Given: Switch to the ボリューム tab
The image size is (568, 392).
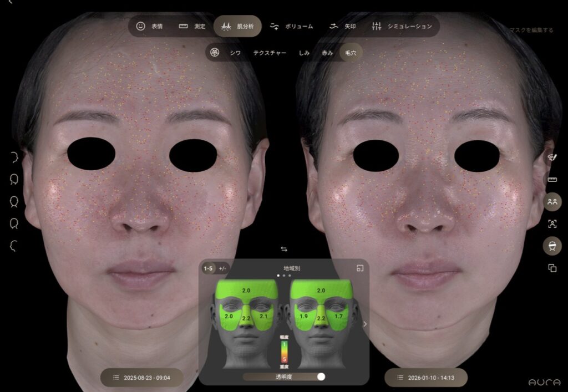Looking at the screenshot, I should 292,26.
